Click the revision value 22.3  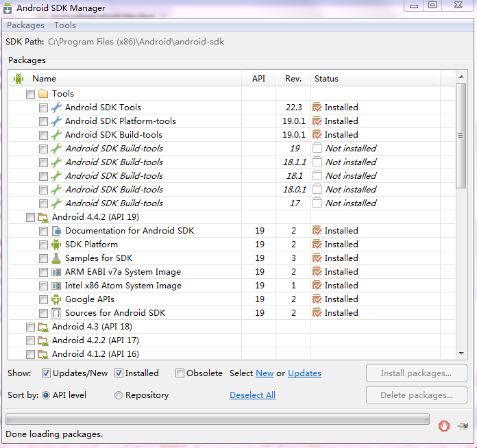click(294, 108)
